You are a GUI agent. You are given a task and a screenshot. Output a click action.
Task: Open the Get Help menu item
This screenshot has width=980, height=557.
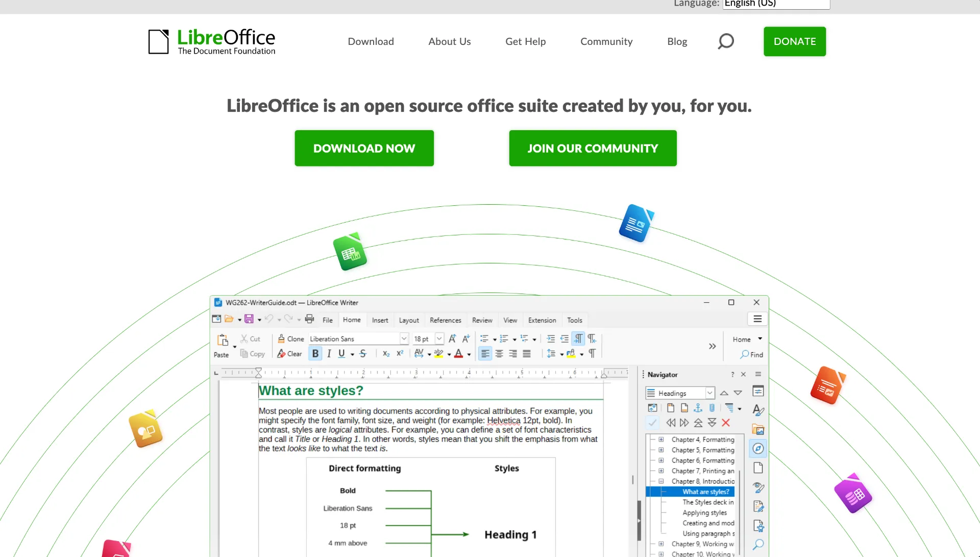(x=525, y=41)
